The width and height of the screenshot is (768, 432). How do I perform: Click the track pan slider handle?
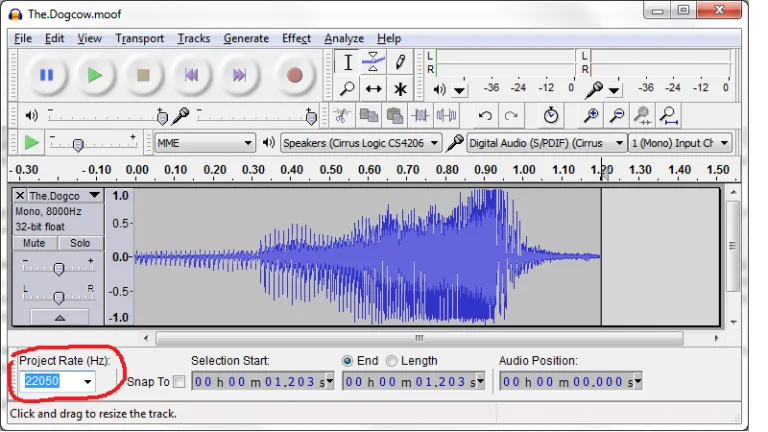[59, 297]
